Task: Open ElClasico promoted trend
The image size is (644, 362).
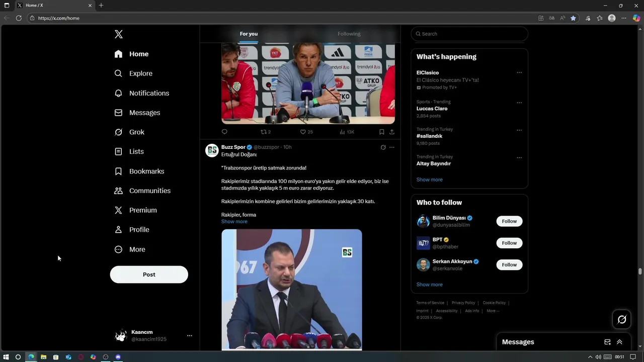Action: tap(428, 72)
